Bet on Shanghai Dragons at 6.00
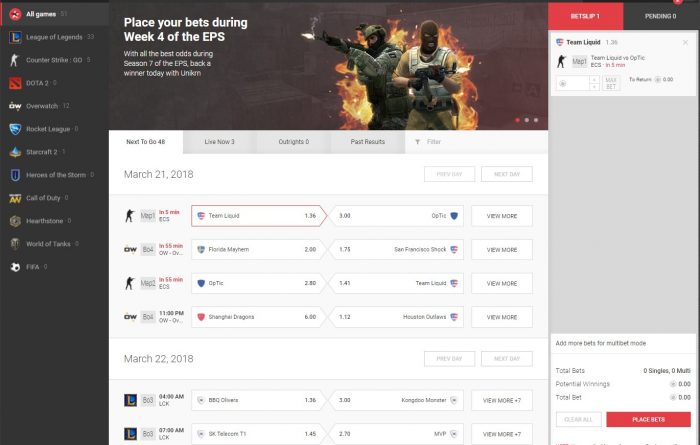 point(258,317)
